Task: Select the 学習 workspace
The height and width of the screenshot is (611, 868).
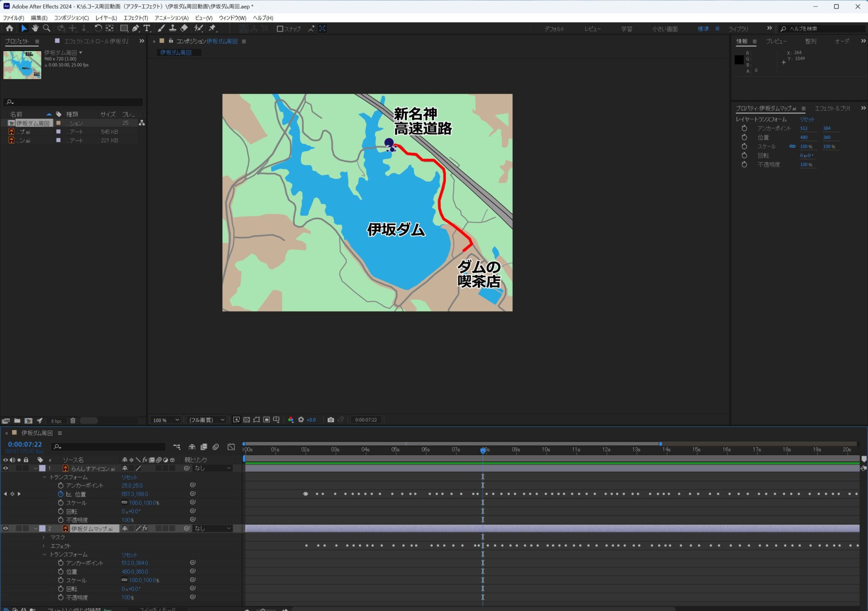Action: click(x=626, y=29)
